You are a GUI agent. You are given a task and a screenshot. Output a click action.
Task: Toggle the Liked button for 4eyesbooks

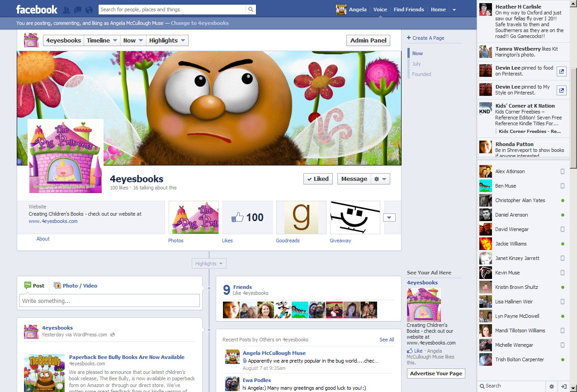[318, 179]
